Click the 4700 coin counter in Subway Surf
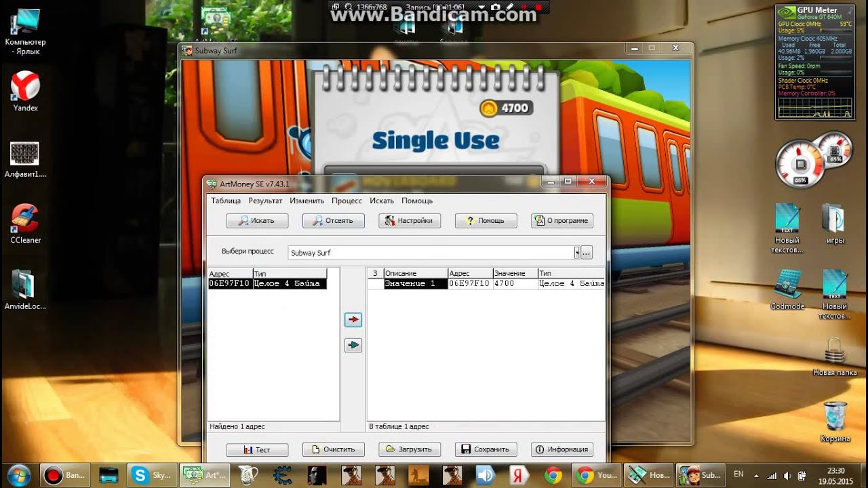This screenshot has width=868, height=488. click(506, 108)
